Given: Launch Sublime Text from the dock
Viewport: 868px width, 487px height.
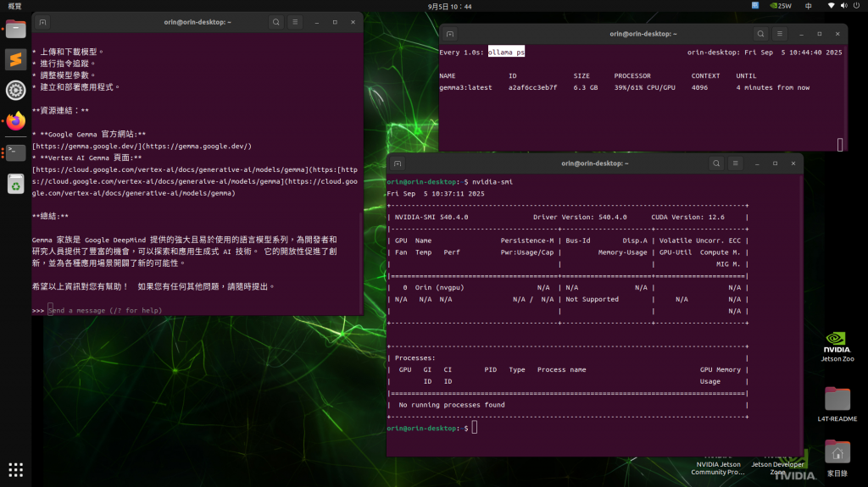Looking at the screenshot, I should (15, 59).
